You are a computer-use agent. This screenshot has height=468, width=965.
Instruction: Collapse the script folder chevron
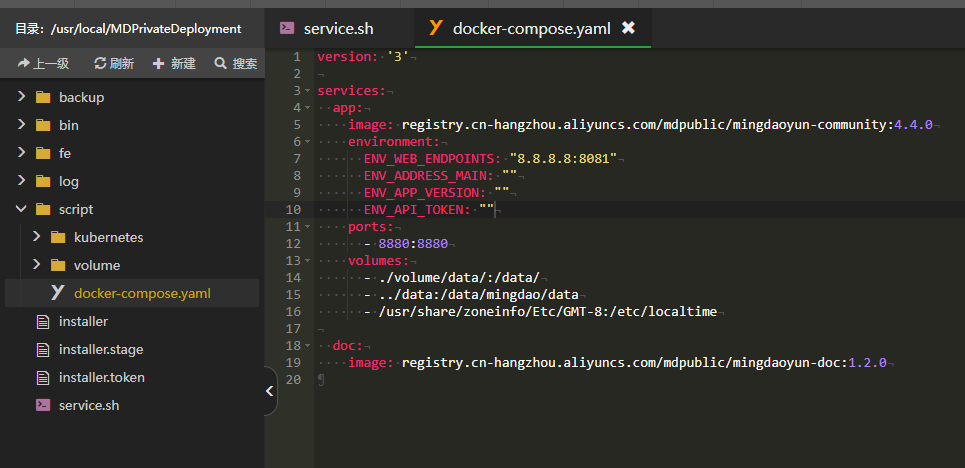pos(21,209)
